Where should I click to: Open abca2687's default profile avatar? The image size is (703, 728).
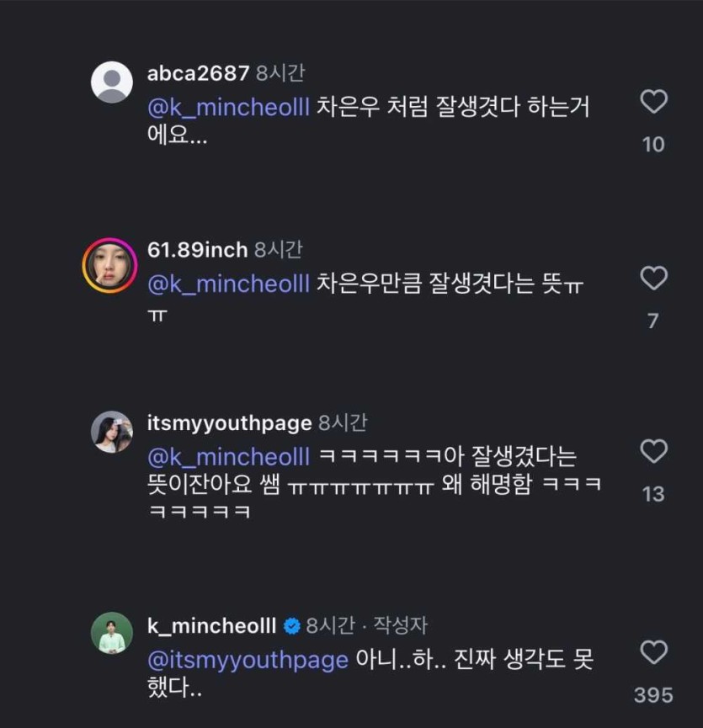pyautogui.click(x=111, y=82)
